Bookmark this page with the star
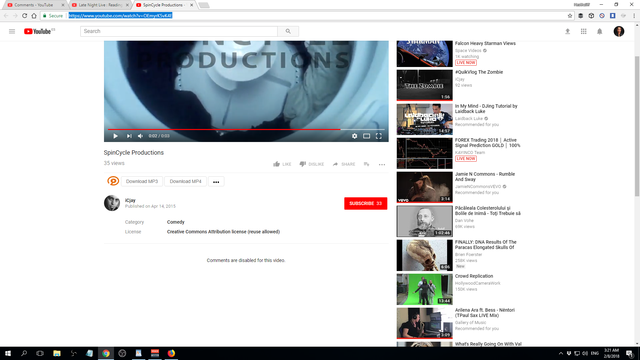640x360 pixels. tap(570, 16)
